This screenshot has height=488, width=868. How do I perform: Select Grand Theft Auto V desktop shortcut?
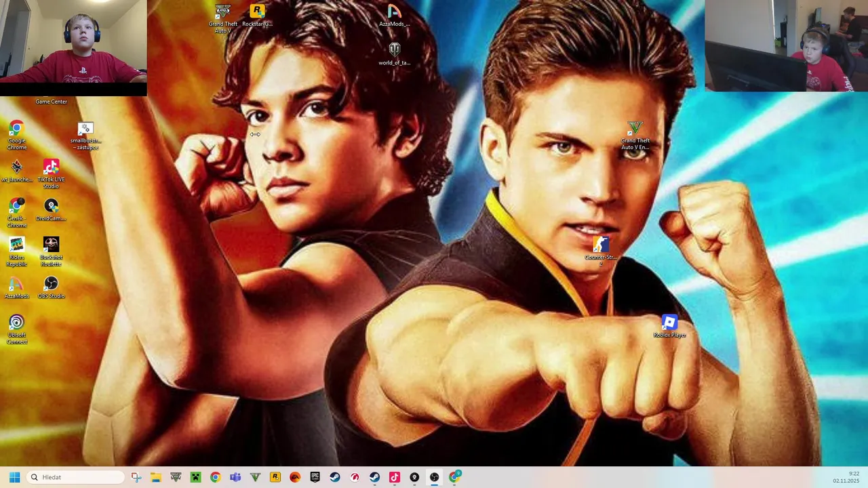pos(223,18)
